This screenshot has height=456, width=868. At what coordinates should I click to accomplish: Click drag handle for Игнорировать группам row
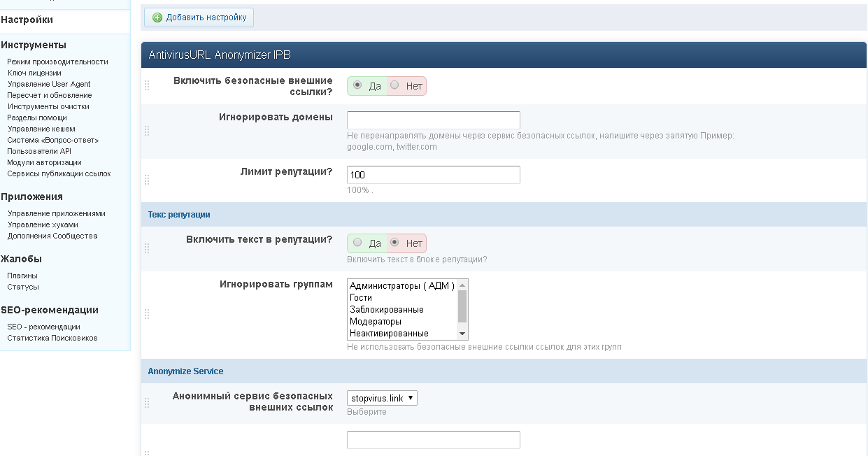(x=147, y=314)
